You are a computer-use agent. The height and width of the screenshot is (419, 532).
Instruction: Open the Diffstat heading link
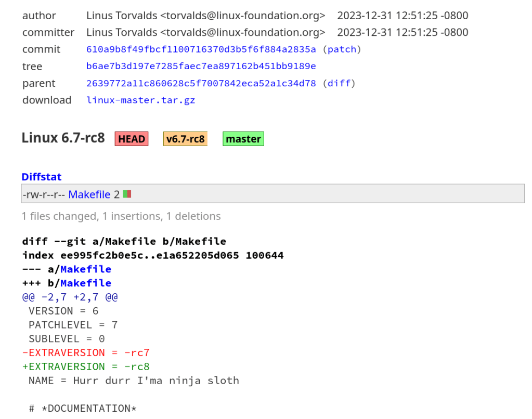(x=42, y=177)
